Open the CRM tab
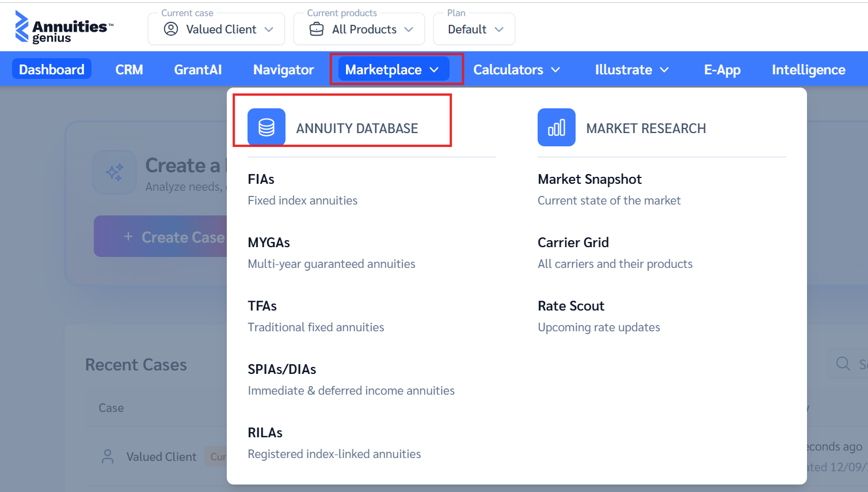 tap(129, 70)
